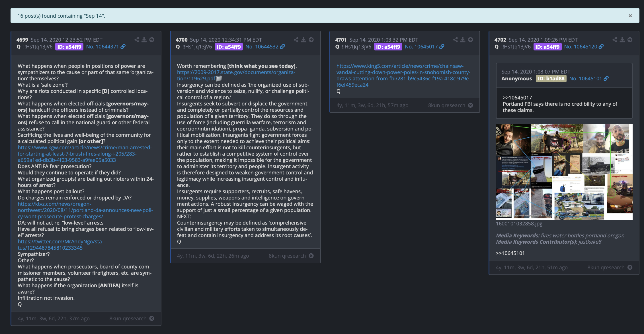Share post 4701 via share icon
Viewport: 644px width, 334px height.
click(456, 40)
